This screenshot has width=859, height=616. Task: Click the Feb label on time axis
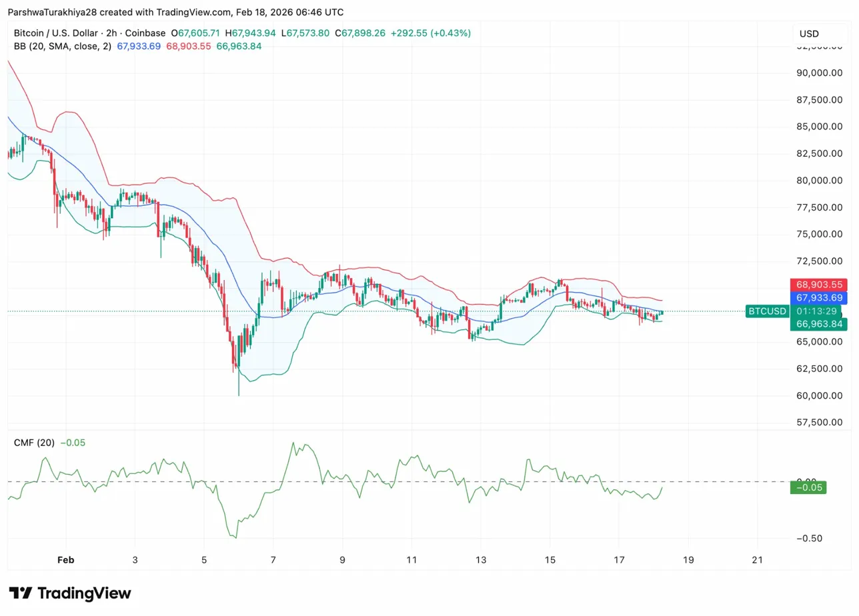66,560
